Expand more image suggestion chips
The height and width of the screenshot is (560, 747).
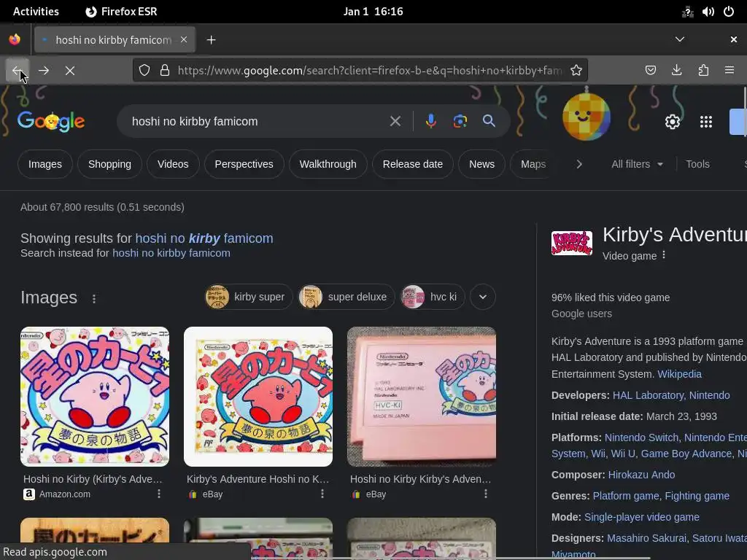483,297
